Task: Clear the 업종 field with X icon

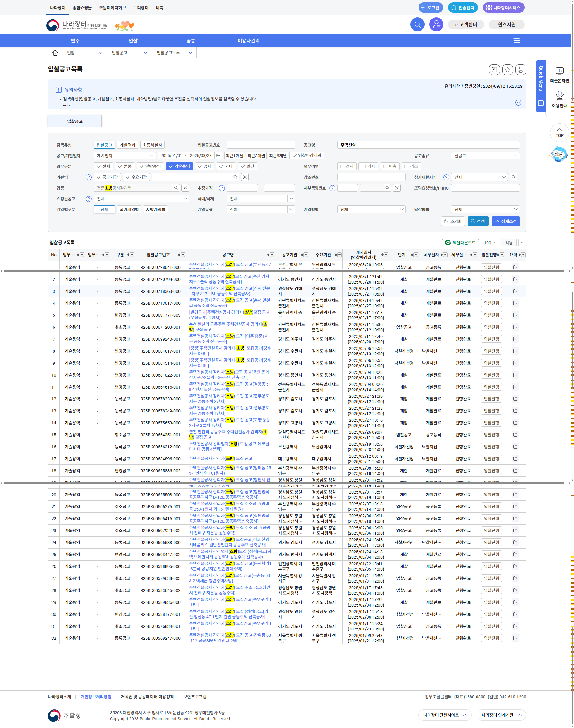Action: (186, 188)
